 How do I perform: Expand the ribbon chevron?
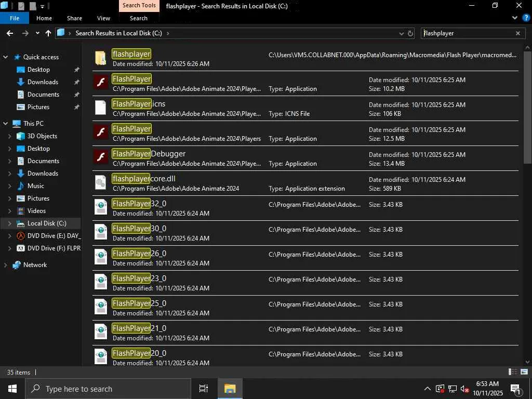click(x=515, y=18)
